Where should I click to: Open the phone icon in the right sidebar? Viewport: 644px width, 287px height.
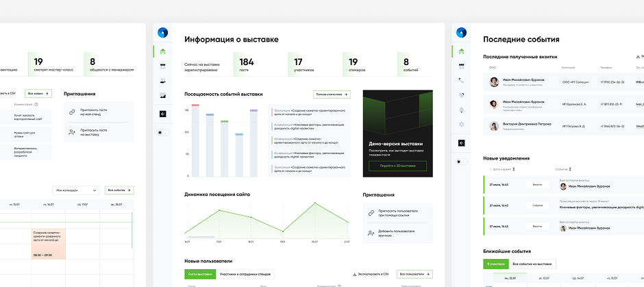(x=461, y=80)
